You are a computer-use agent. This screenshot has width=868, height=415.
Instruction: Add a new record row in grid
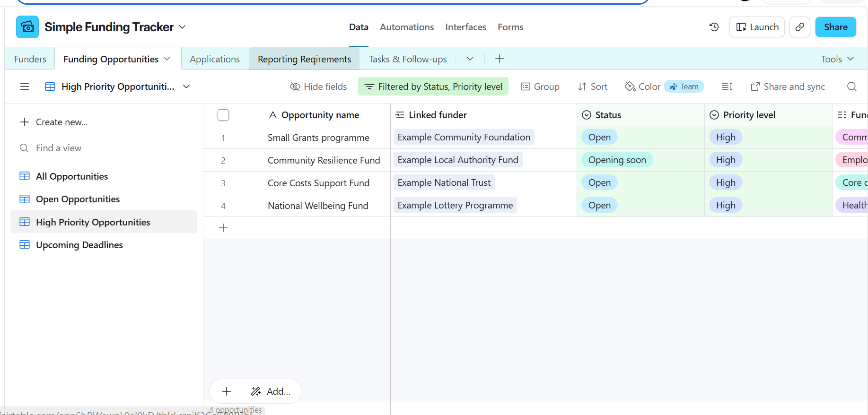[223, 228]
